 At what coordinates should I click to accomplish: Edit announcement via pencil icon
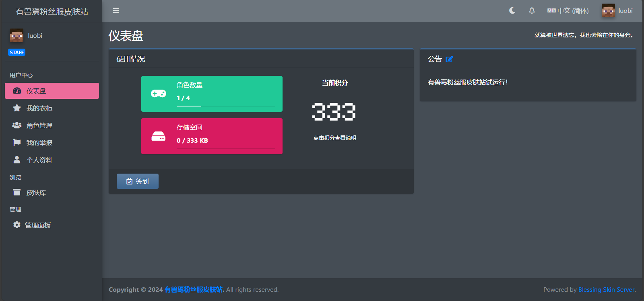(449, 59)
